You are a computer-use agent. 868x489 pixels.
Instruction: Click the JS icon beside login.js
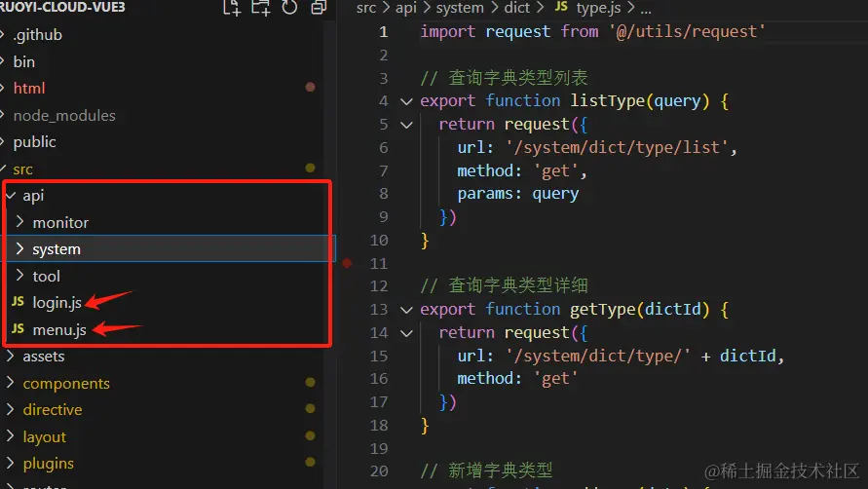point(18,301)
